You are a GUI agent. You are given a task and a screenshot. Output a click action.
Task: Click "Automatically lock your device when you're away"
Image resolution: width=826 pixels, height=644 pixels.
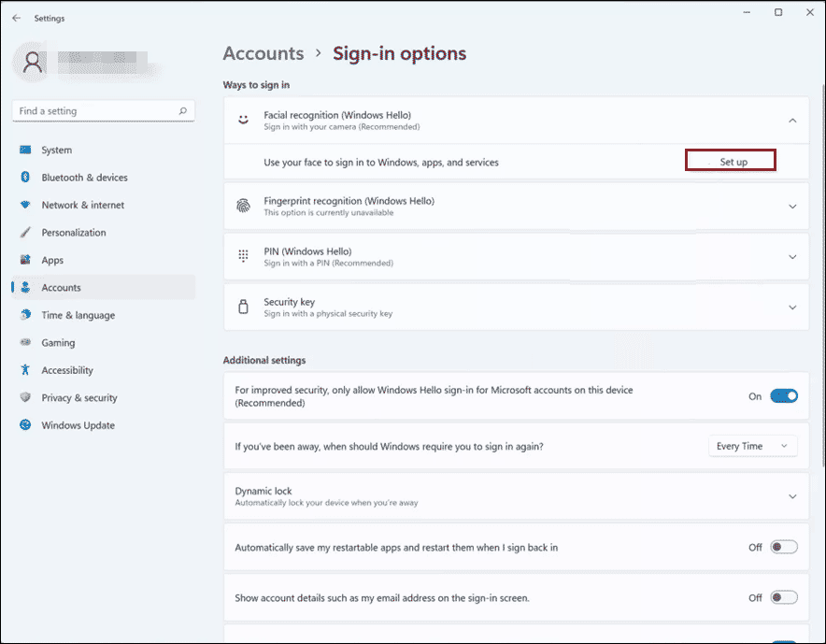point(327,503)
